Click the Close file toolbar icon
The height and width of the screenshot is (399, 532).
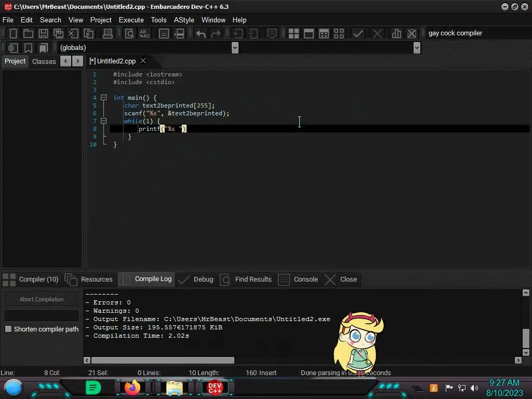tap(73, 33)
